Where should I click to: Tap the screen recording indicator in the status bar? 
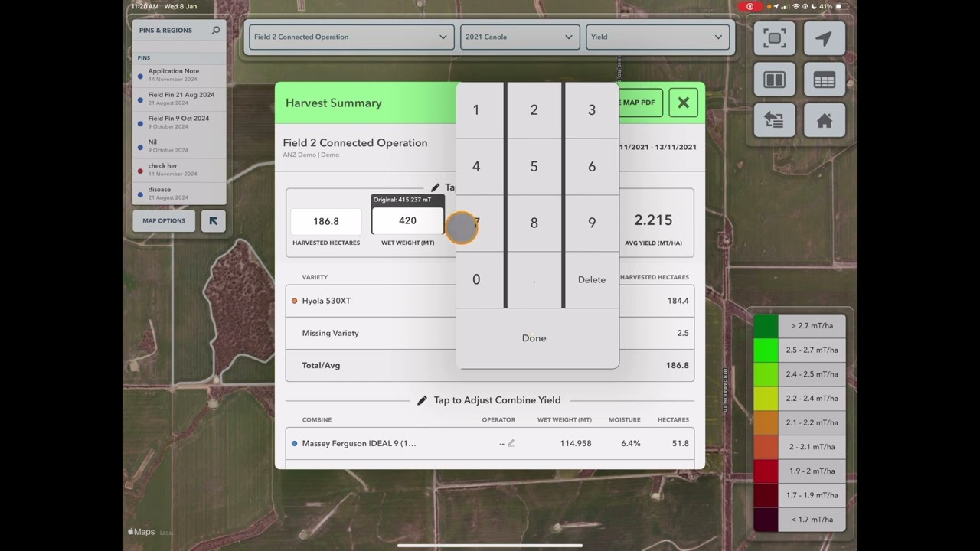750,6
